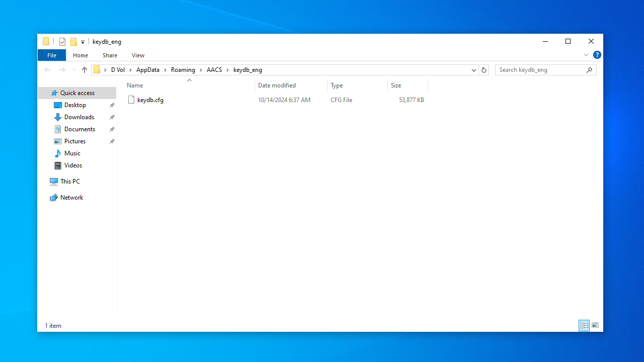Click the Refresh button in address bar
The height and width of the screenshot is (362, 644).
[484, 70]
